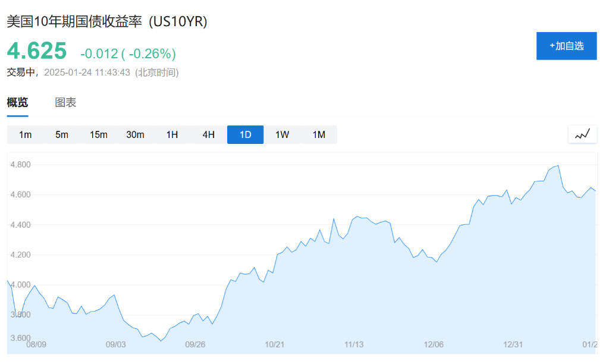Click the +加自选 button

566,46
